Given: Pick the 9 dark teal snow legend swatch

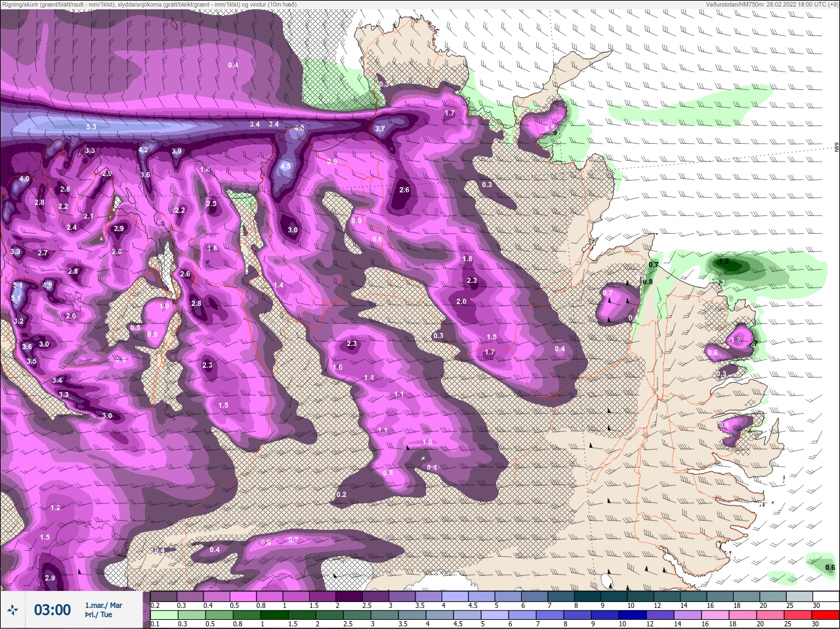Looking at the screenshot, I should (614, 596).
